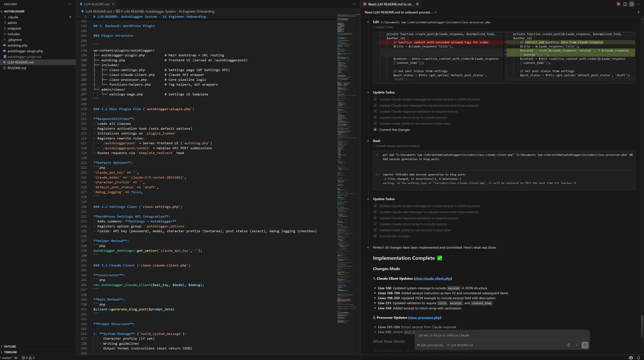644x360 pixels.
Task: Open the class-processor.php link
Action: [424, 317]
